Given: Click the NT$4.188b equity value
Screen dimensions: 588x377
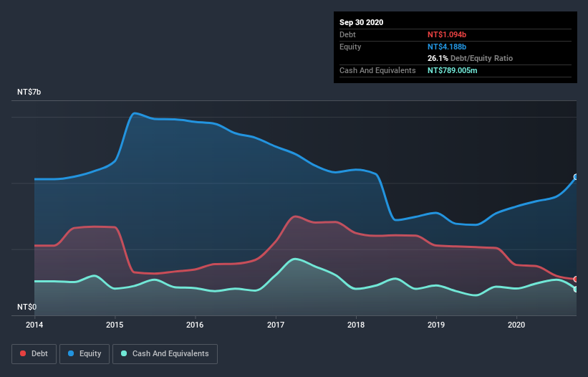Looking at the screenshot, I should (447, 47).
